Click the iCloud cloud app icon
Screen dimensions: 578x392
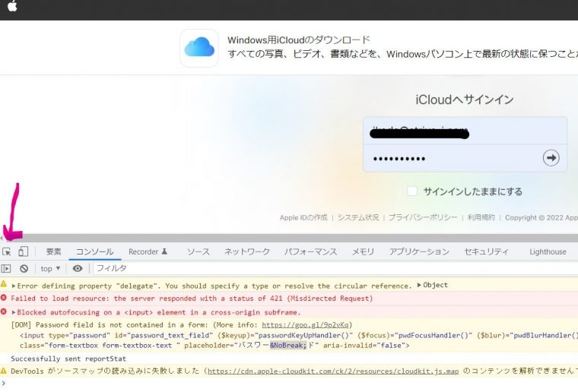click(199, 48)
